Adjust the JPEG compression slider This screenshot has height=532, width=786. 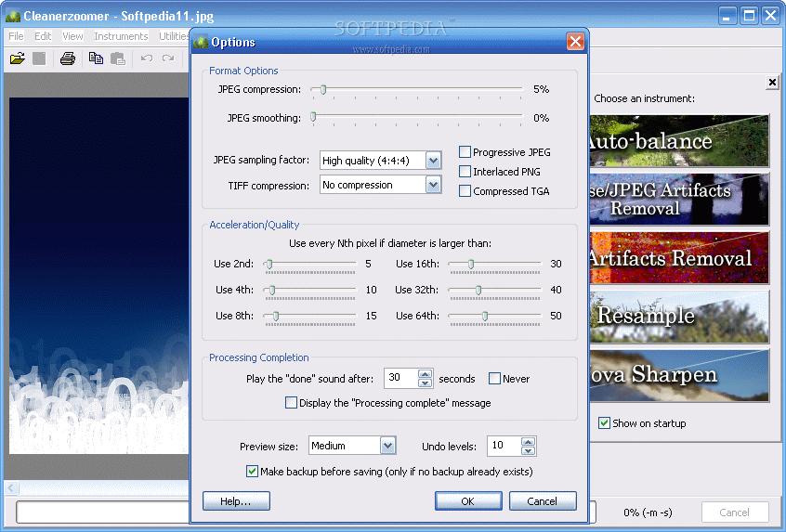(323, 90)
